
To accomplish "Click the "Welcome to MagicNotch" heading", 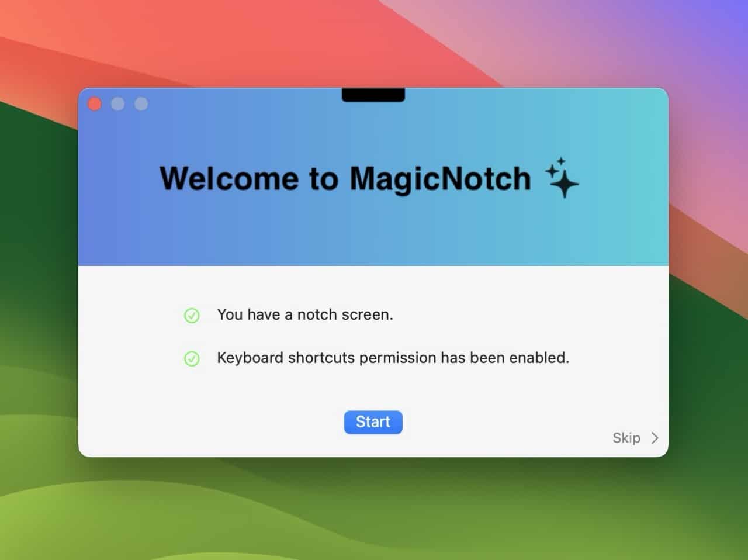I will 345,178.
